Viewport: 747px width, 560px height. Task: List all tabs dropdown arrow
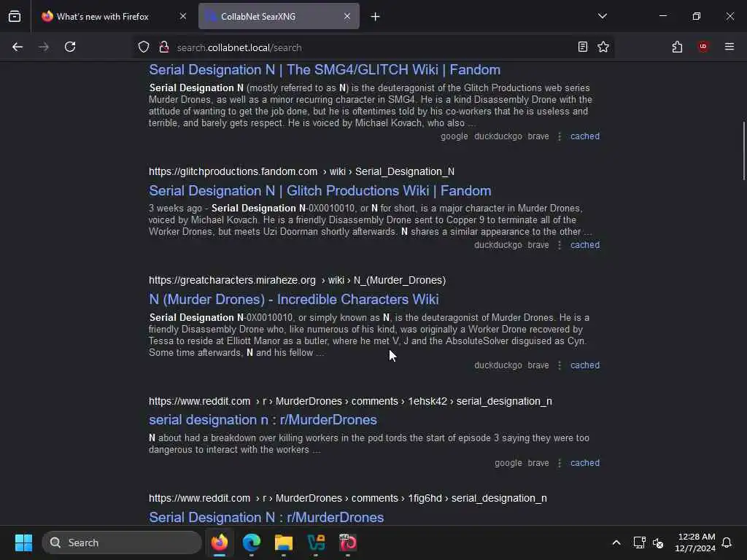tap(602, 16)
